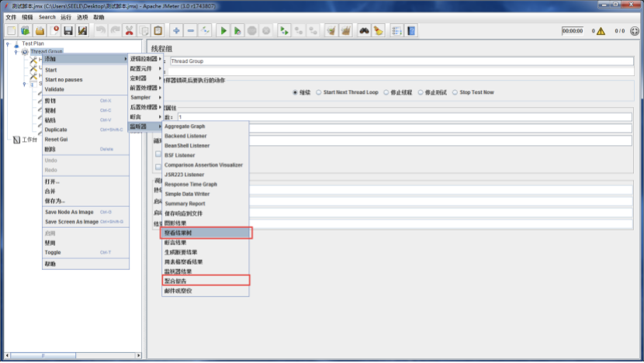Select Aggregate Graph listener
The image size is (644, 363).
(206, 126)
